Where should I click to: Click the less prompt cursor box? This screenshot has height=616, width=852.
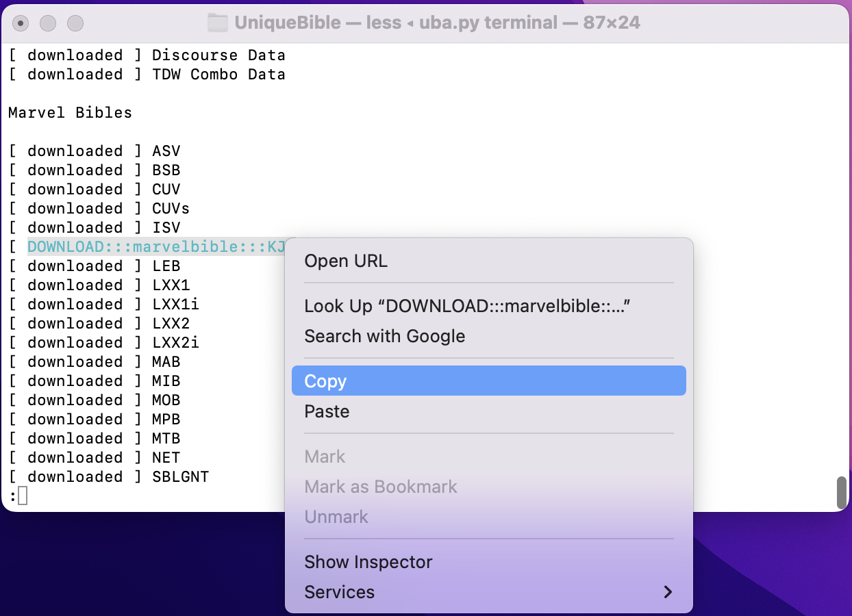(23, 496)
